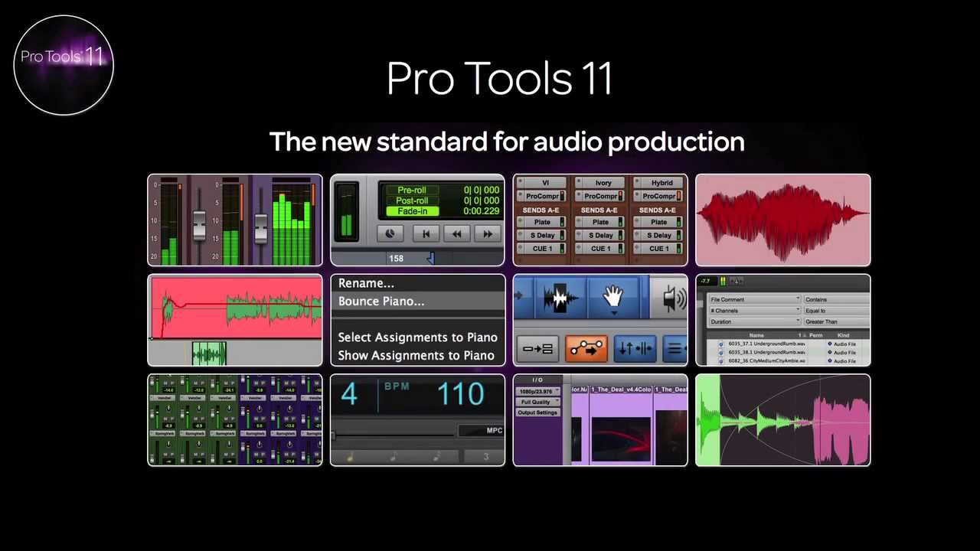This screenshot has width=980, height=551.
Task: Click the Fade-in value 0:00.229
Action: (x=481, y=211)
